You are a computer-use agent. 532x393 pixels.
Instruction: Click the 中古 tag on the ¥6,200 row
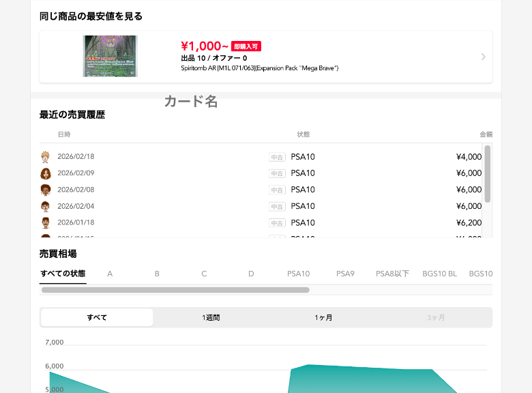(x=277, y=222)
